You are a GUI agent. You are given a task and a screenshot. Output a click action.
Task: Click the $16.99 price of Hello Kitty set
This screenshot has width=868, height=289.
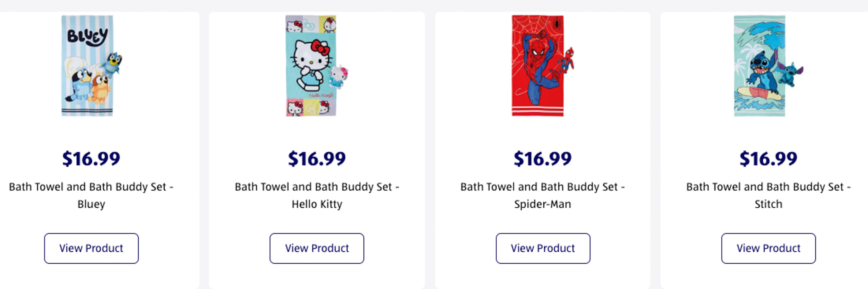[x=317, y=159]
